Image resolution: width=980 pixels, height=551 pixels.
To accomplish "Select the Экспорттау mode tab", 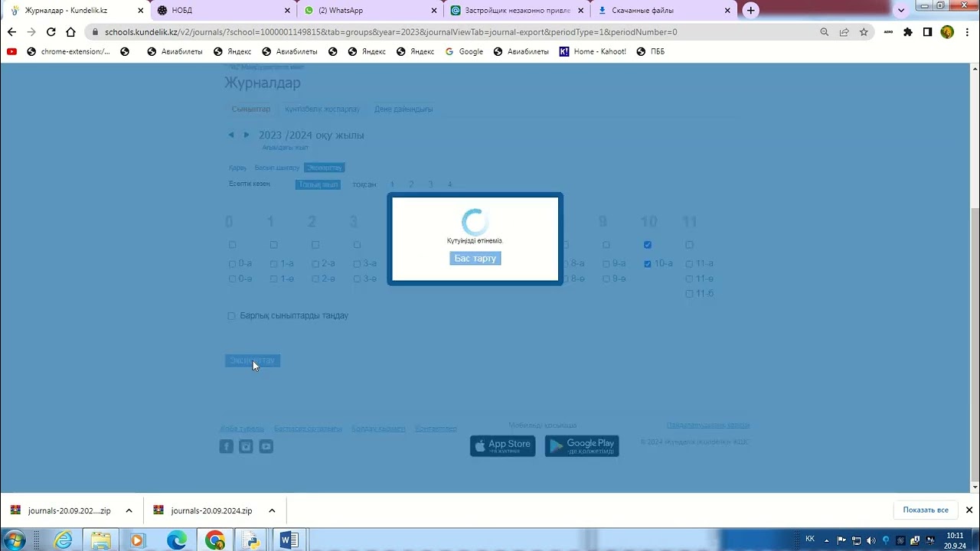I will point(325,168).
